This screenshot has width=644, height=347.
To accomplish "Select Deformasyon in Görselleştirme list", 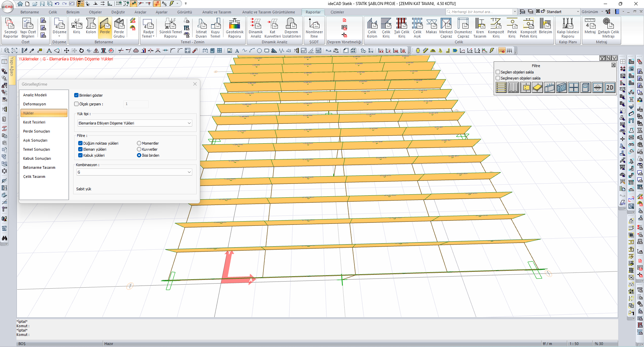I will click(44, 104).
